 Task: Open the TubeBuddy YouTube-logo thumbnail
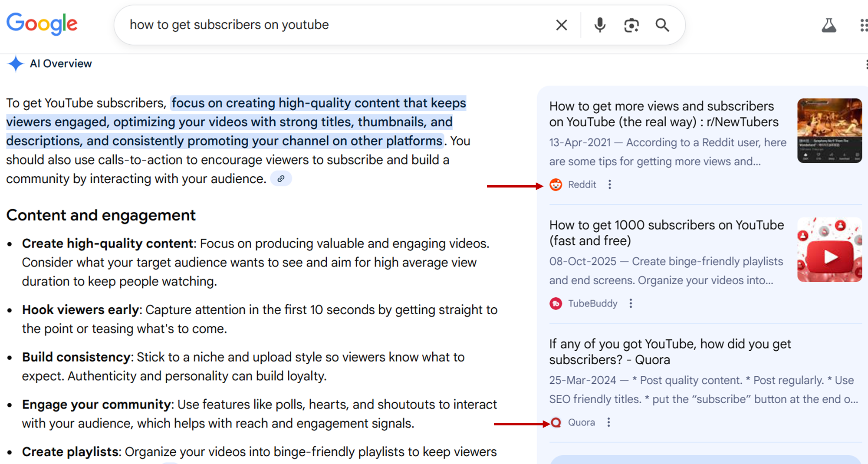point(830,250)
